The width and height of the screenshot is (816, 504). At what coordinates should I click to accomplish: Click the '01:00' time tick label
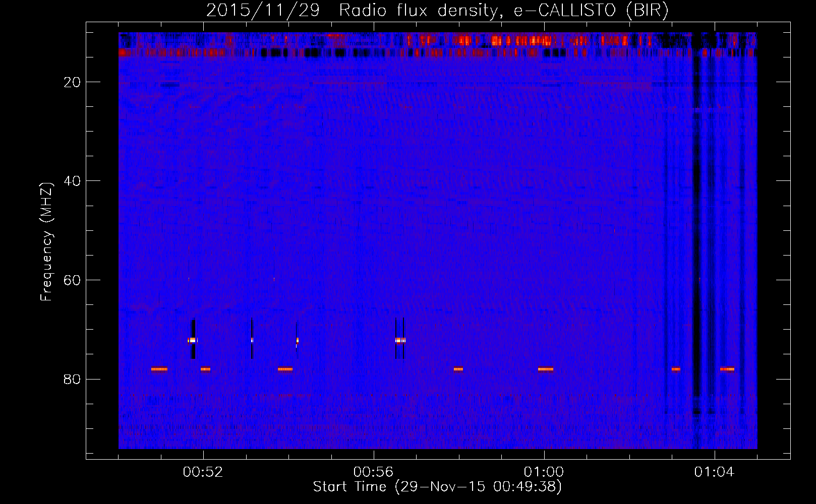click(544, 472)
